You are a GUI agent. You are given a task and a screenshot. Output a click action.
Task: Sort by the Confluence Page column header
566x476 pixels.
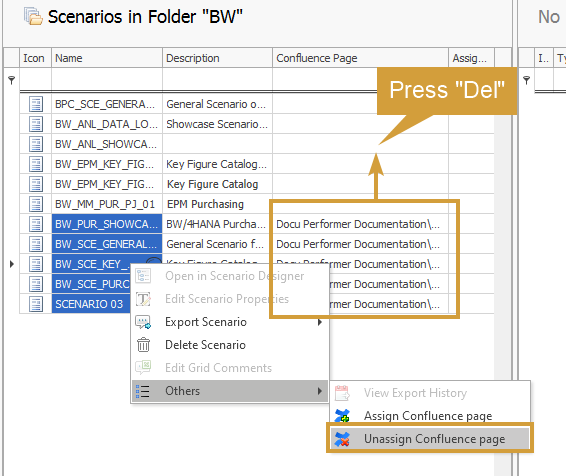[x=360, y=58]
